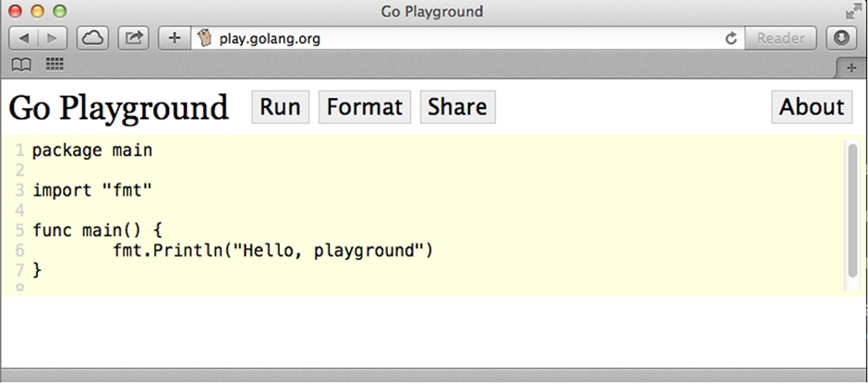Run the Go program
The width and height of the screenshot is (868, 383).
pyautogui.click(x=280, y=107)
